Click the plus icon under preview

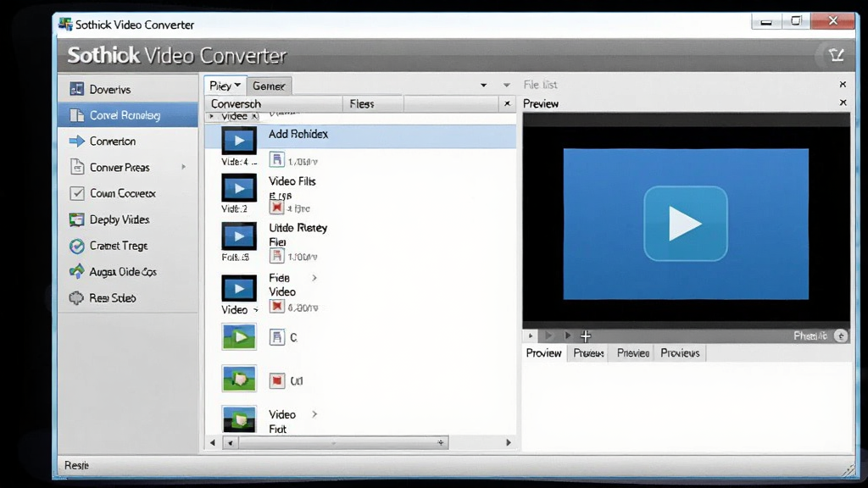click(586, 335)
